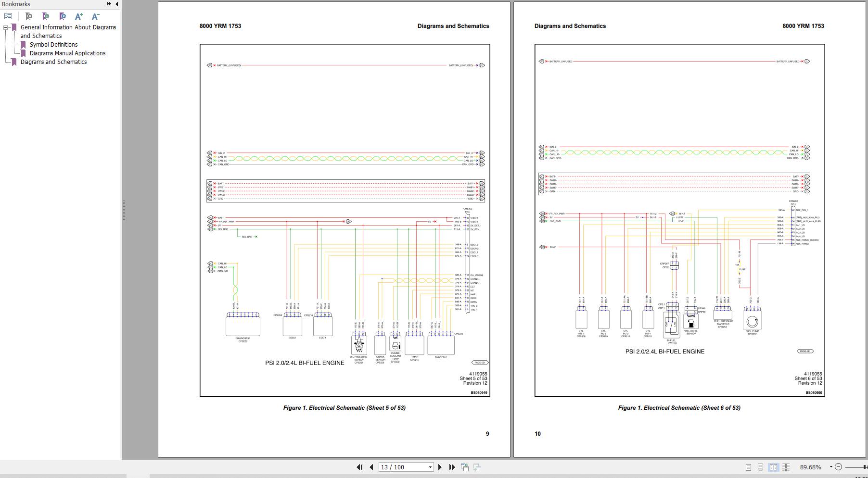Open the page number dropdown
The image size is (868, 478).
pos(430,467)
